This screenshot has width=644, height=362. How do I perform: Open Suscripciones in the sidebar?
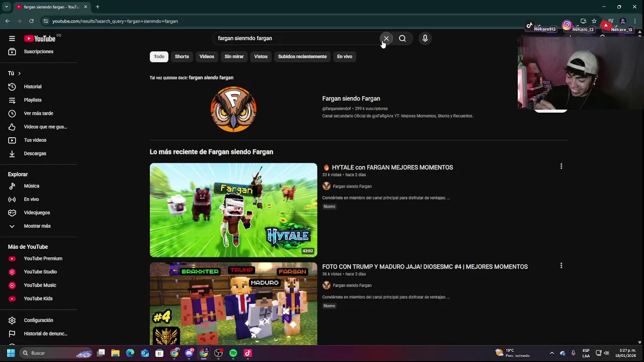38,51
